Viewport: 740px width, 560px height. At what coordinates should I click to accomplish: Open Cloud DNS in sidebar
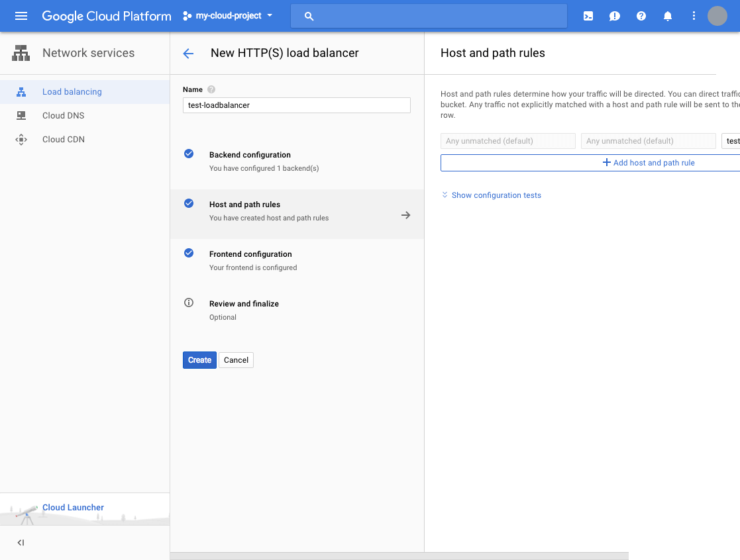(x=85, y=115)
